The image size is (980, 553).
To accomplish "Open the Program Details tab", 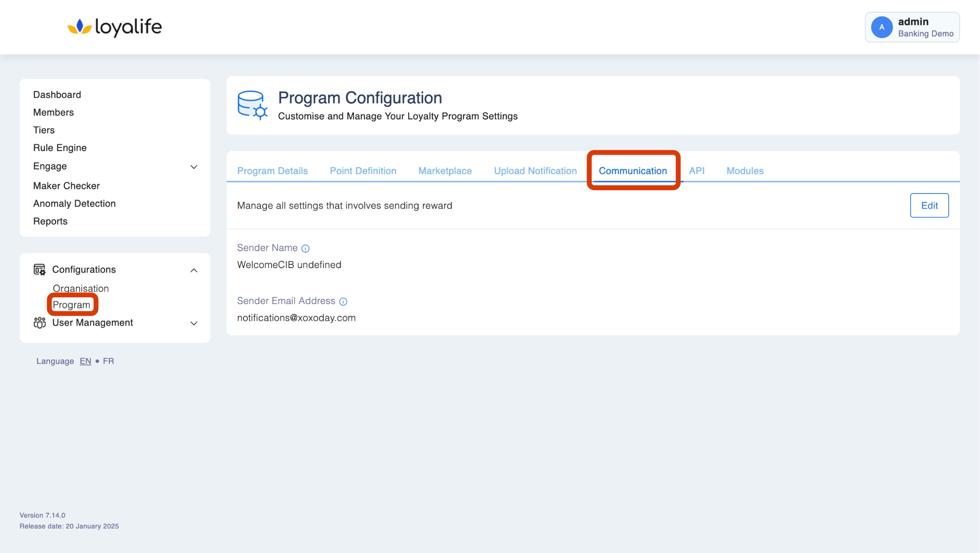I will coord(272,171).
